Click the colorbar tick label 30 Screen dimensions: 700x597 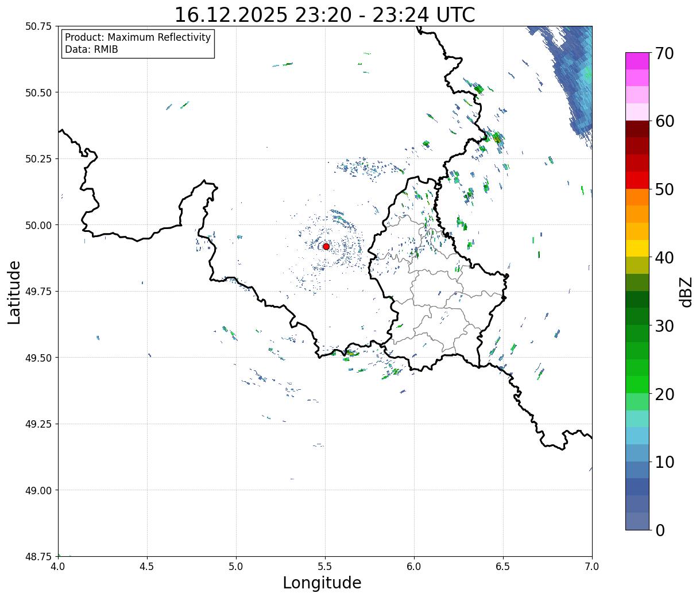click(664, 326)
